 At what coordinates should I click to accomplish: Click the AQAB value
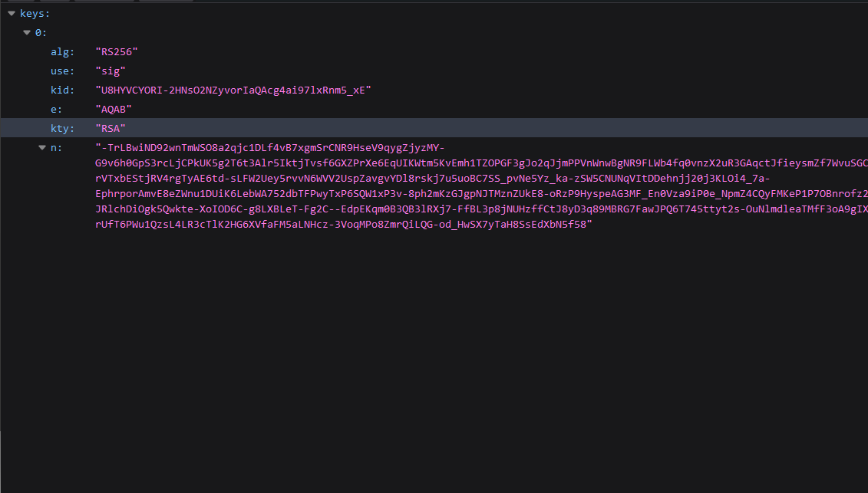113,109
